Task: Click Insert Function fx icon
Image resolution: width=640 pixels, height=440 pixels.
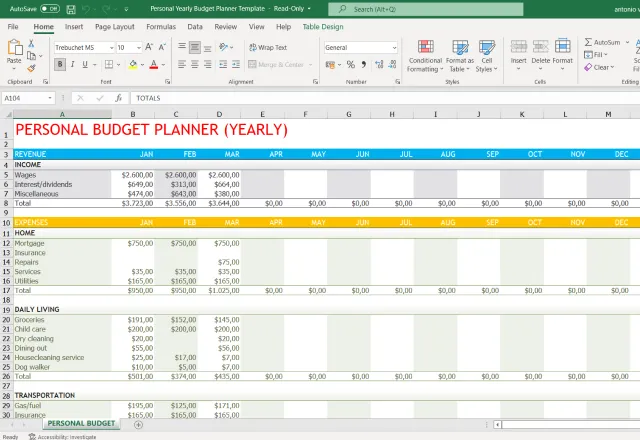Action: [118, 98]
